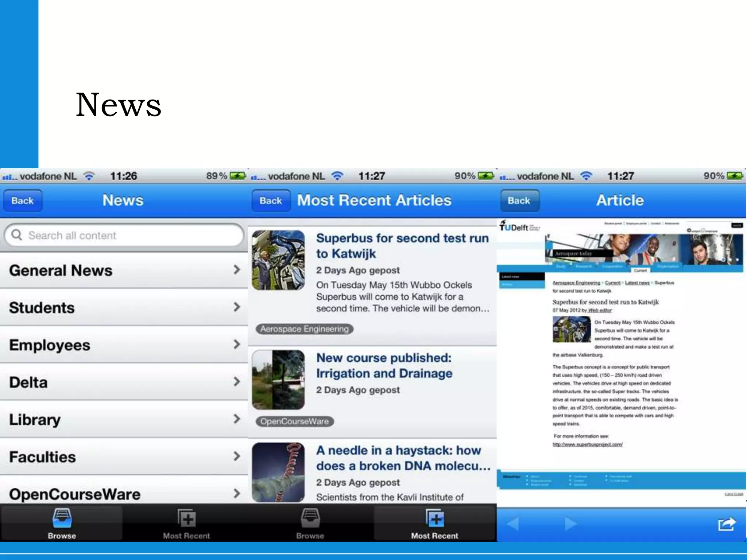Click the 2 Days Ago gepost text under Superbus
Screen dimensions: 747x560
pyautogui.click(x=358, y=271)
